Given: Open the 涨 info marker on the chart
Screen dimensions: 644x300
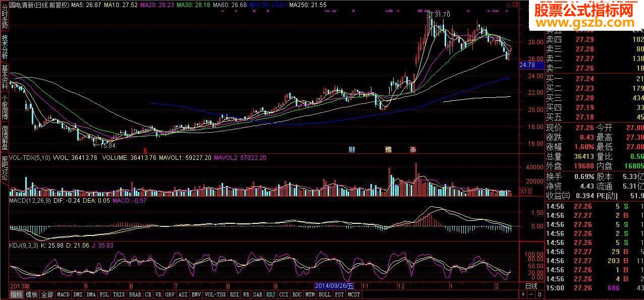Looking at the screenshot, I should (413, 150).
